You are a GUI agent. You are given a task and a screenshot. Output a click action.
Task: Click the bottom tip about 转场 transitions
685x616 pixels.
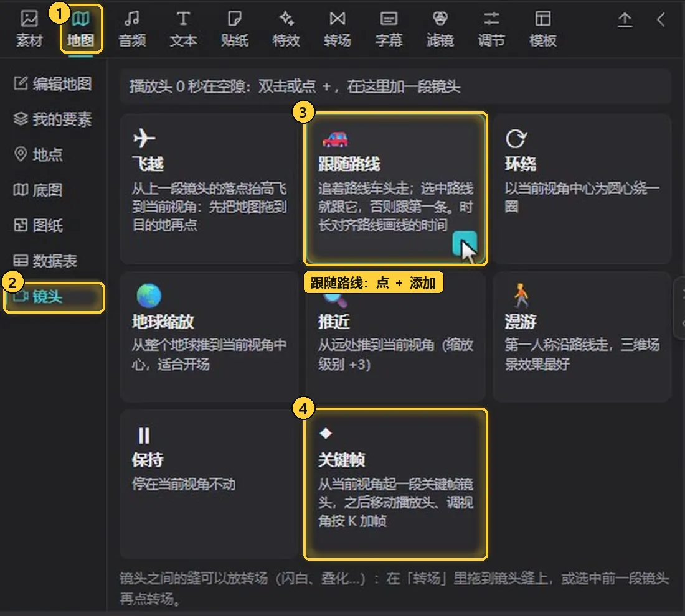[394, 587]
